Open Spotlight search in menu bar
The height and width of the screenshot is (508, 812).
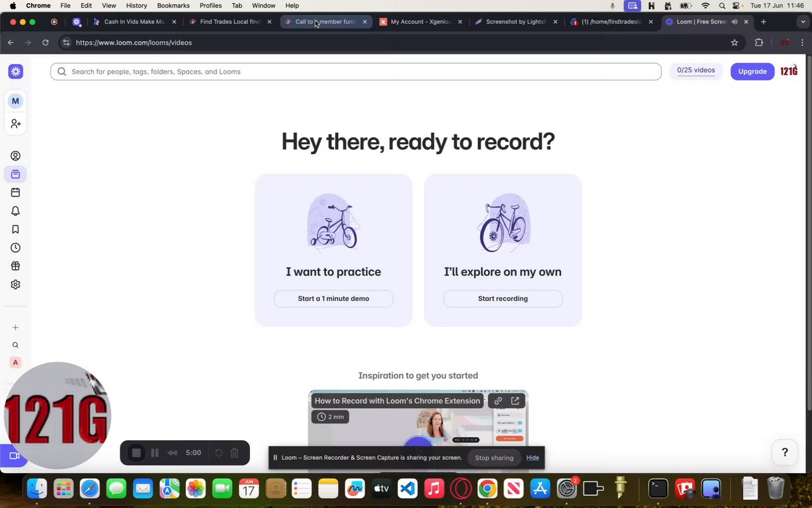(x=722, y=5)
